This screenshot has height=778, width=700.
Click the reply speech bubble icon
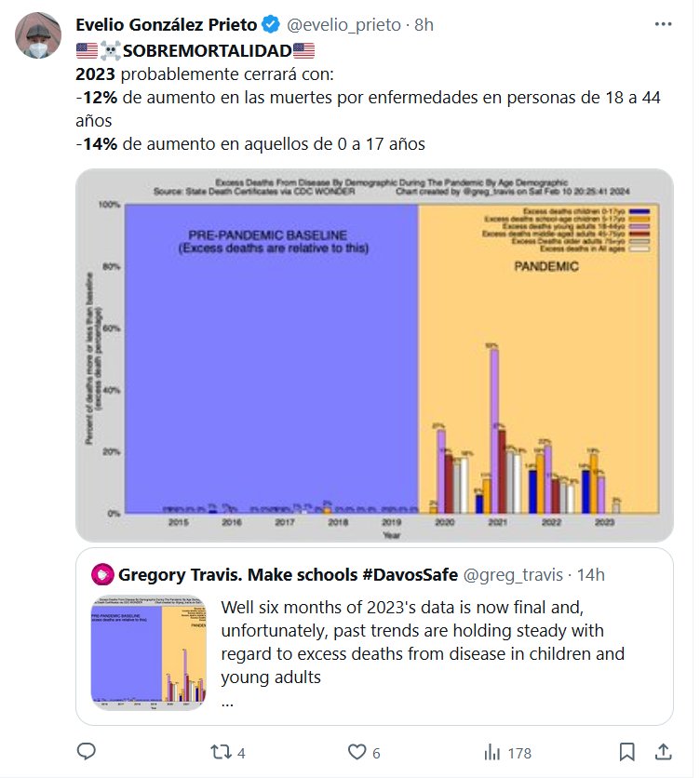[x=87, y=752]
